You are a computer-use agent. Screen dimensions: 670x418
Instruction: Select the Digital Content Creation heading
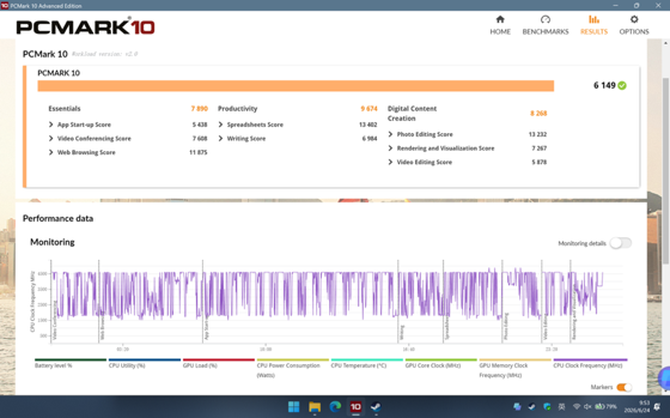pos(412,113)
